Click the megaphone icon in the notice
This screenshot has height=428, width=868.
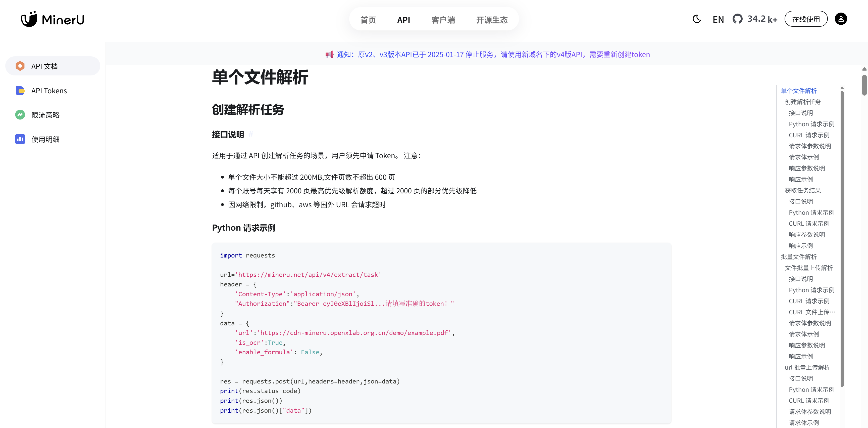pyautogui.click(x=329, y=54)
